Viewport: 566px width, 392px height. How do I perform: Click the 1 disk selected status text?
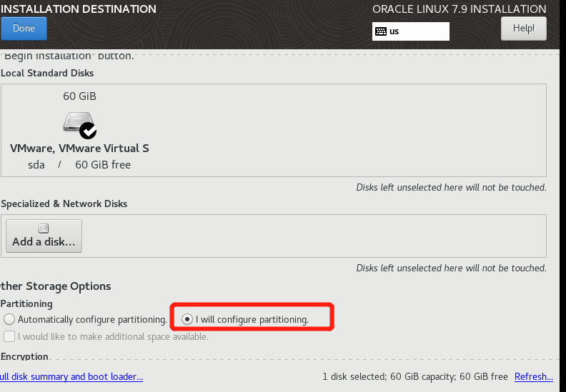(414, 376)
